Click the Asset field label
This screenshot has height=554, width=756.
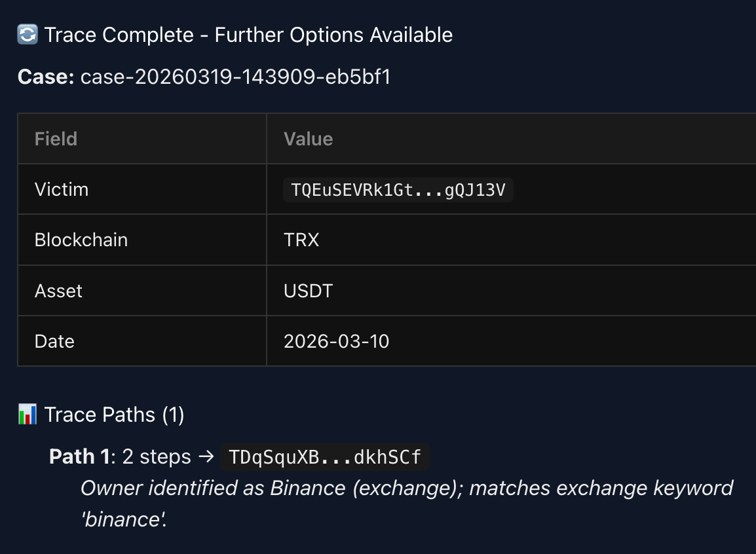pyautogui.click(x=58, y=291)
